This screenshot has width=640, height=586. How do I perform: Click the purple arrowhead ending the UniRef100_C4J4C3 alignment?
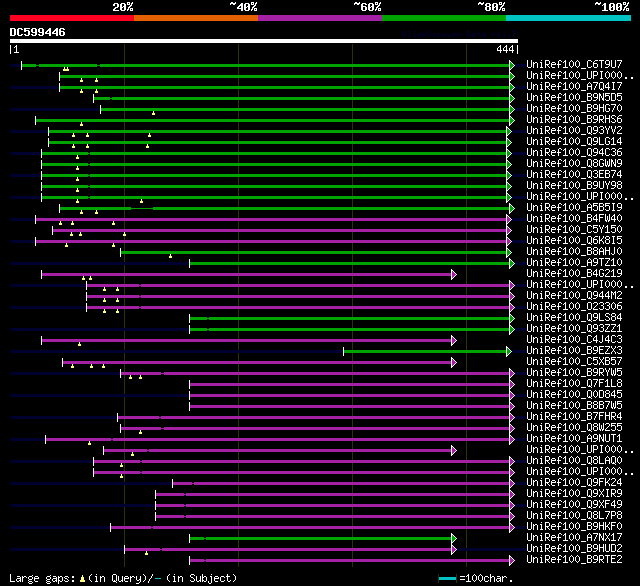[454, 340]
